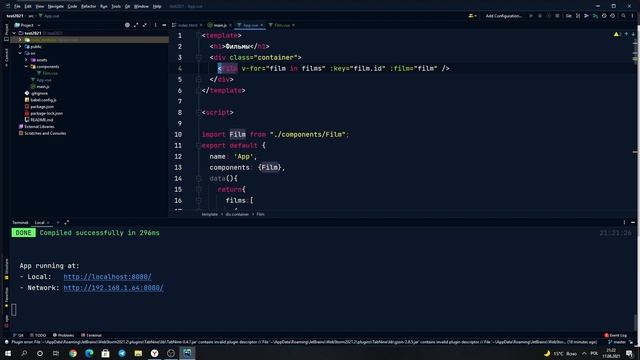The width and height of the screenshot is (640, 360).
Task: Fold the div container block at line 3
Action: (199, 58)
